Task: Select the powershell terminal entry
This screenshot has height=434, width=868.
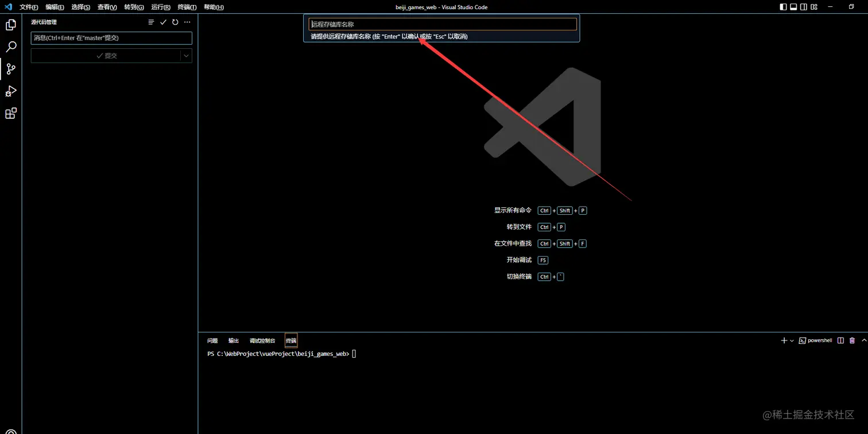Action: pyautogui.click(x=816, y=340)
